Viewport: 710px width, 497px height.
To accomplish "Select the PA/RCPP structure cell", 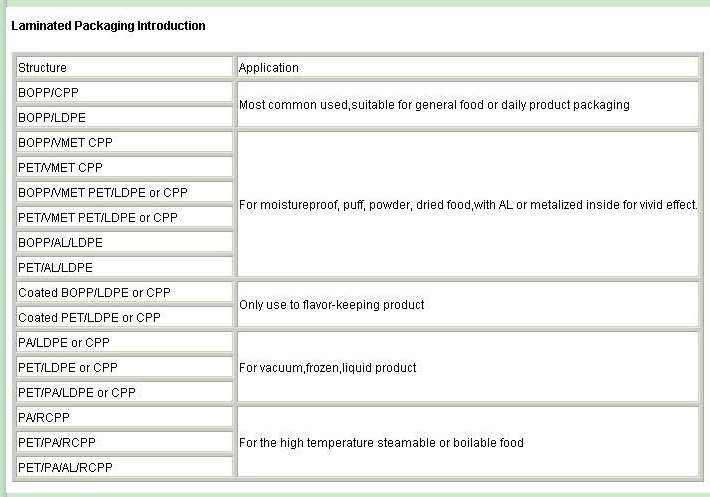I will tap(124, 418).
